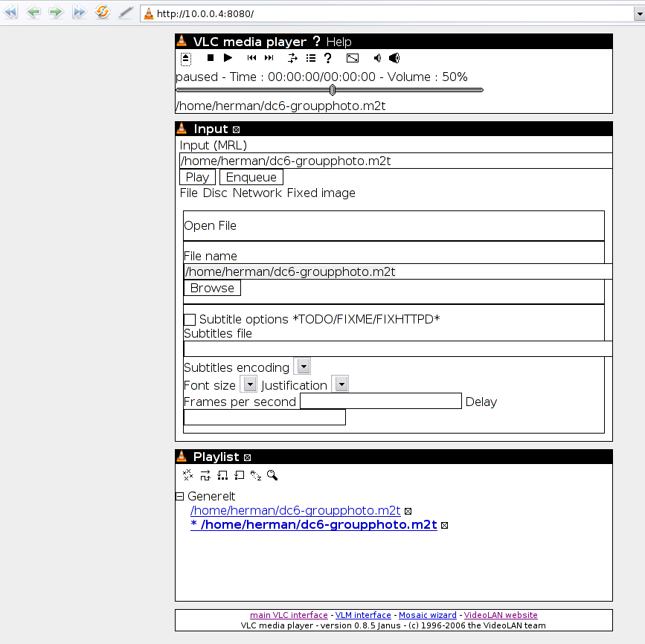
Task: Open the Subtitles encoding dropdown
Action: point(304,366)
